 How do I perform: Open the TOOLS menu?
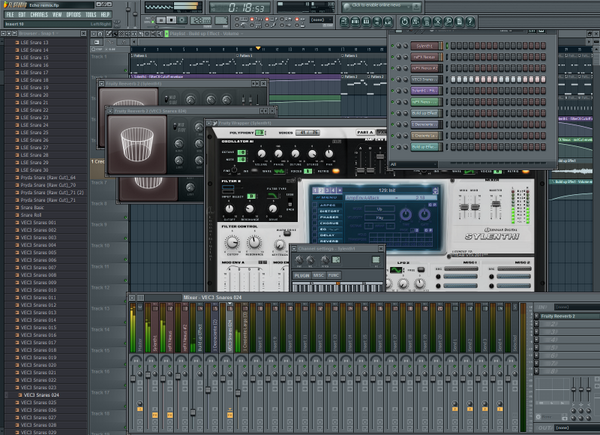pyautogui.click(x=91, y=15)
